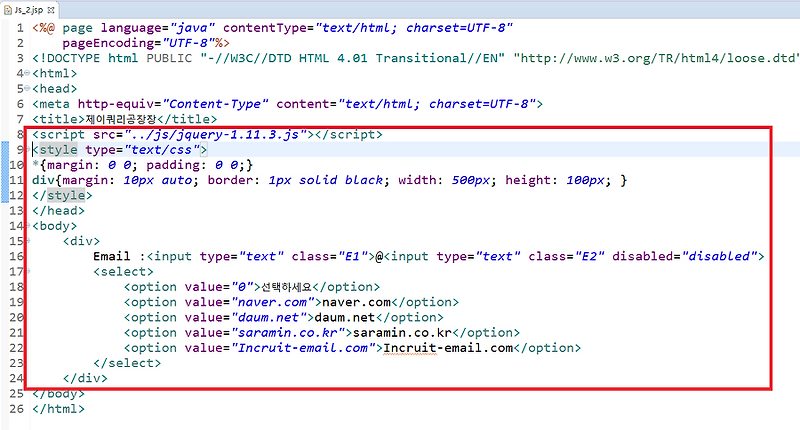Collapse the head element fold on line 5

tap(27, 88)
